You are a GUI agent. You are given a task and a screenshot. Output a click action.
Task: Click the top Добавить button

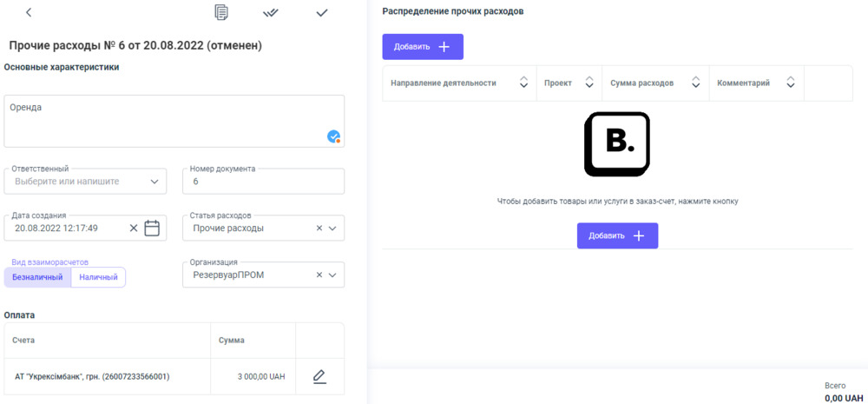tap(423, 47)
